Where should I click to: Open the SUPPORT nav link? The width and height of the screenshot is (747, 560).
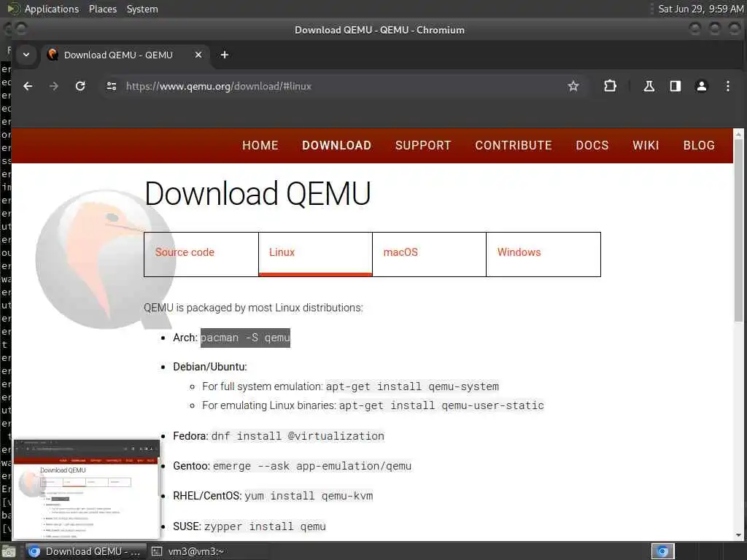[423, 145]
